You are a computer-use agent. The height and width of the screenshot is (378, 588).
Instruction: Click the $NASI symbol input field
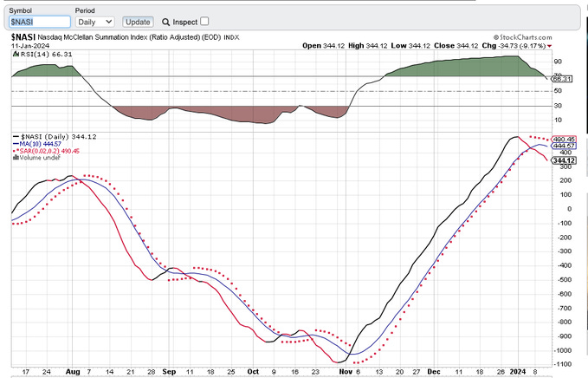40,22
